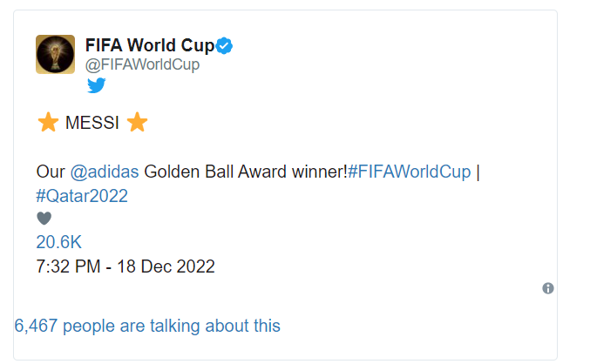Click the word 'Our' in the tweet

[51, 172]
